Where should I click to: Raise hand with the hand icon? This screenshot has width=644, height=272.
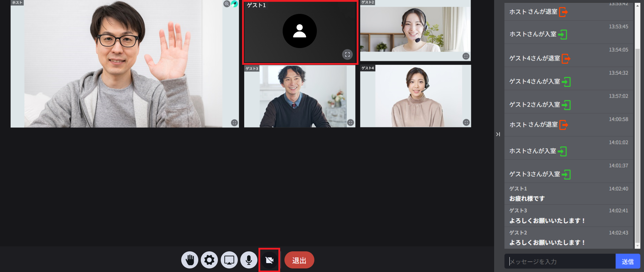190,260
